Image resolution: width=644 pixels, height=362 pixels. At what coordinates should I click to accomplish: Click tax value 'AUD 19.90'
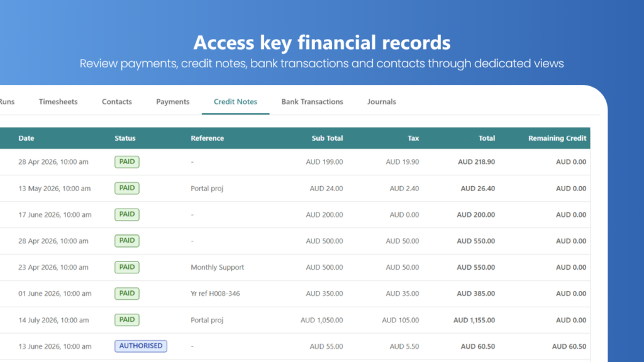pyautogui.click(x=402, y=162)
